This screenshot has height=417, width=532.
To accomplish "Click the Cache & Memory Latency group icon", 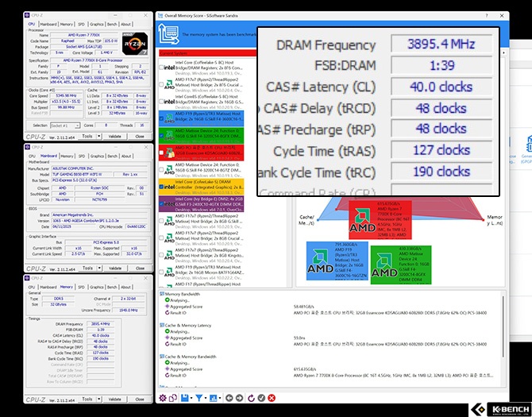I will point(162,325).
